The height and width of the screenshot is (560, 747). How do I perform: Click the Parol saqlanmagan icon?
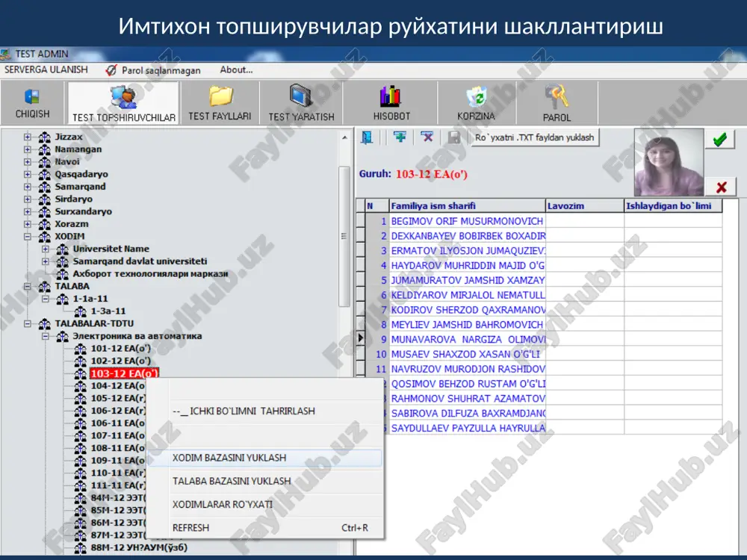(x=111, y=70)
